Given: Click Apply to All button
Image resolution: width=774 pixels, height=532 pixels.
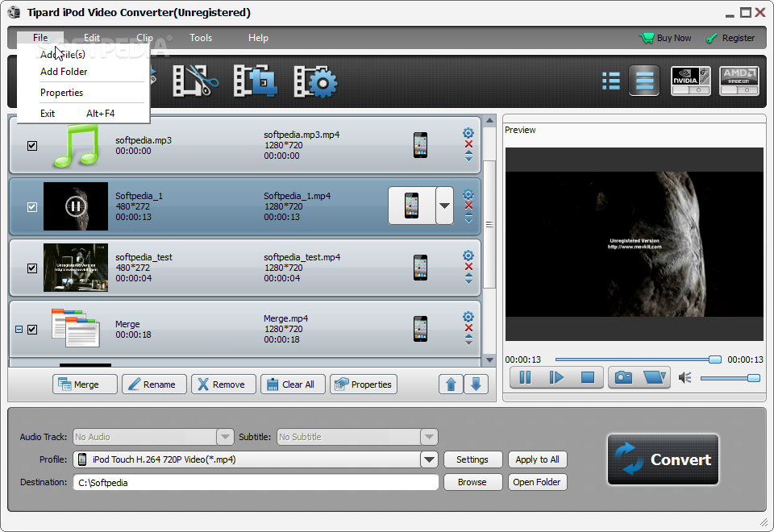Looking at the screenshot, I should [x=537, y=459].
